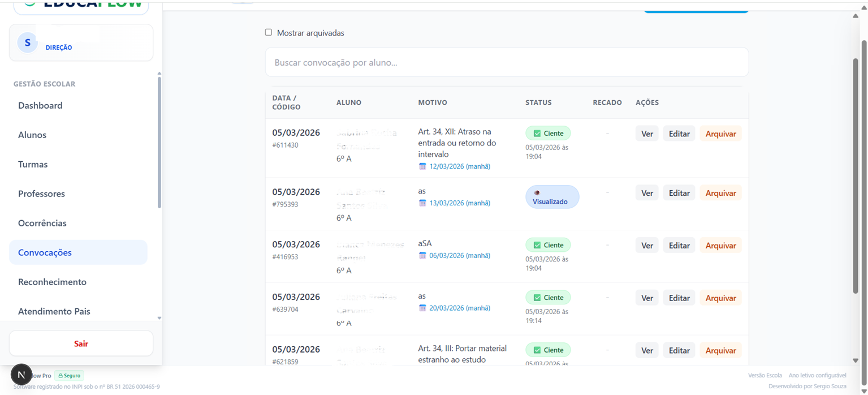Edit convocation #416953
The width and height of the screenshot is (868, 395).
click(x=679, y=246)
